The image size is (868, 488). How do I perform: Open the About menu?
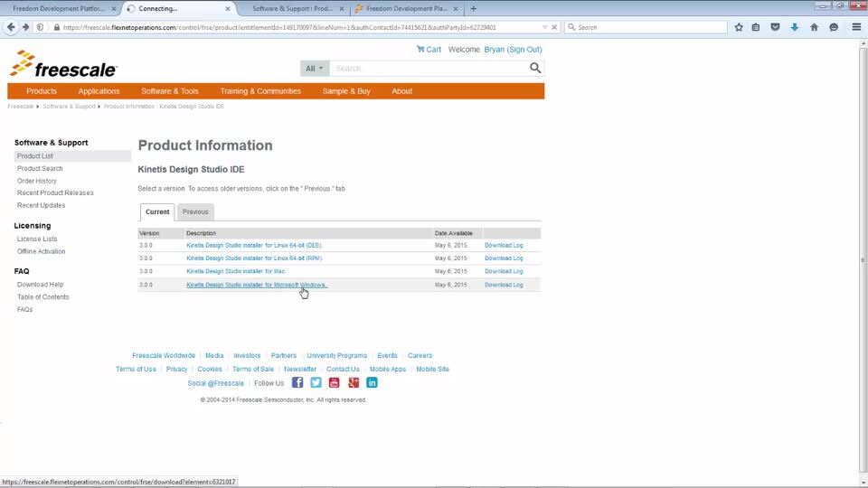click(x=401, y=91)
